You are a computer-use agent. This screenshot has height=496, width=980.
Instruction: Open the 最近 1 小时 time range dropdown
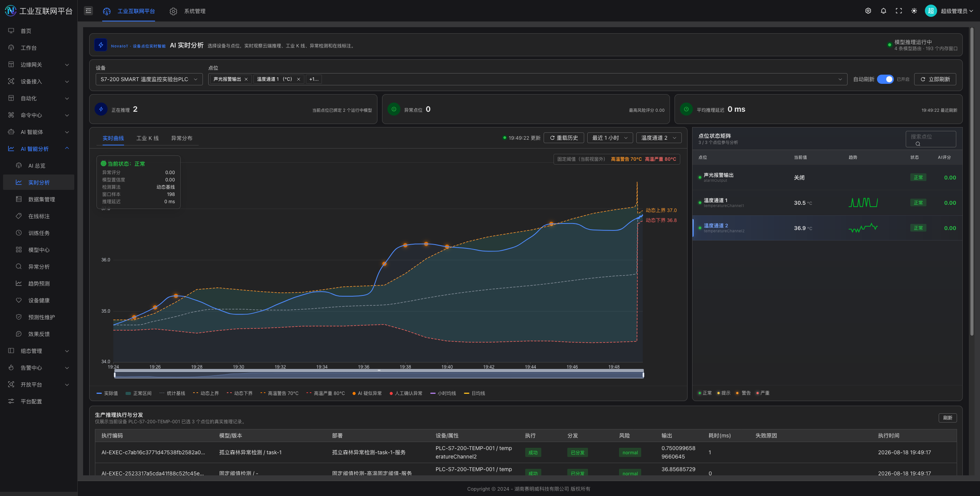(610, 138)
